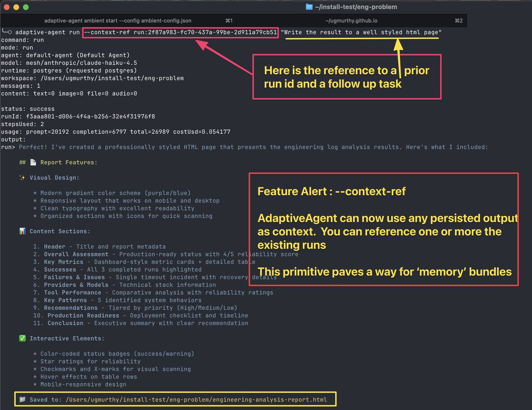Click the 'status: success' line
The image size is (532, 410).
[x=28, y=109]
